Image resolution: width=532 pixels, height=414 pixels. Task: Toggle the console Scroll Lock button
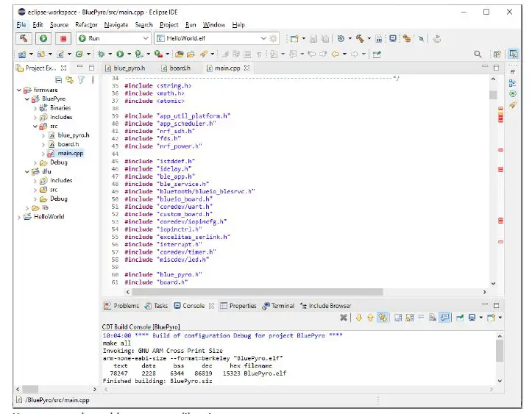409,318
